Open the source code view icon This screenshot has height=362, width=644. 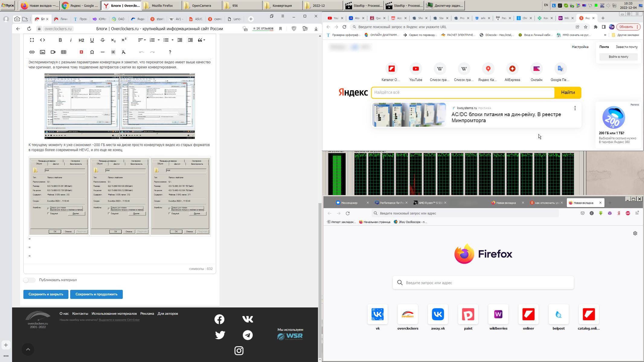pyautogui.click(x=43, y=40)
